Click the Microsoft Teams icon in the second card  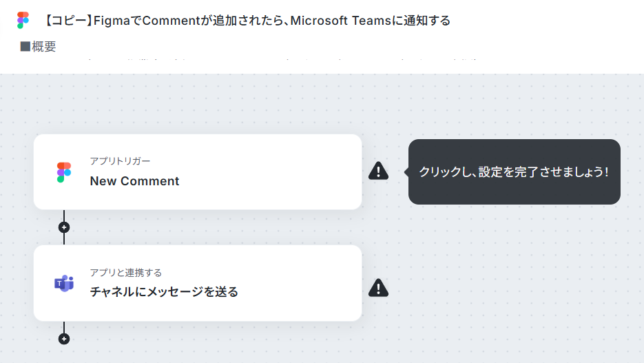point(64,283)
